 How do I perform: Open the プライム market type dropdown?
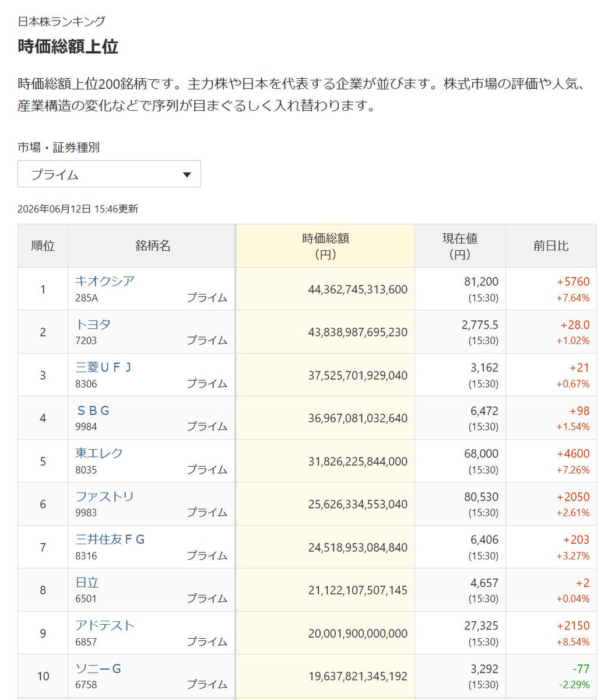click(109, 174)
